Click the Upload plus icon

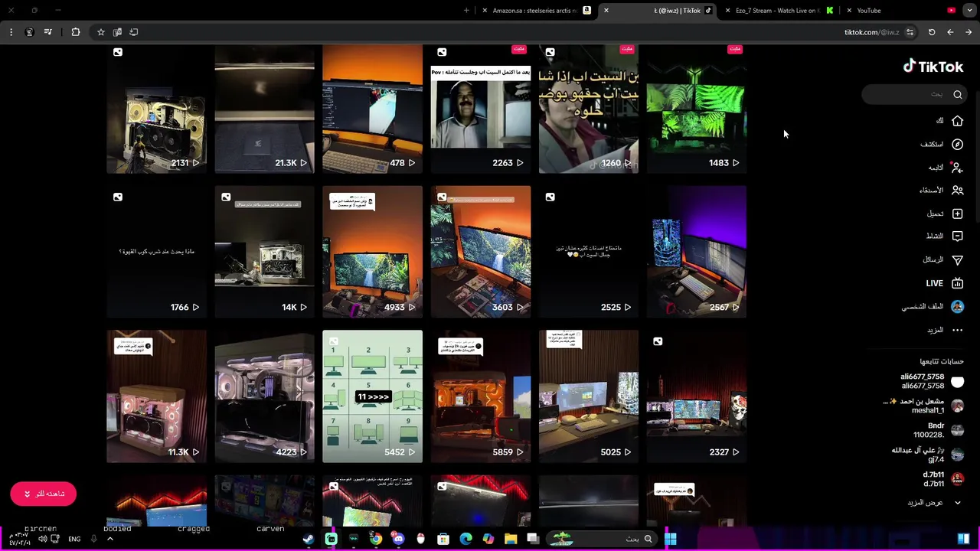[957, 214]
